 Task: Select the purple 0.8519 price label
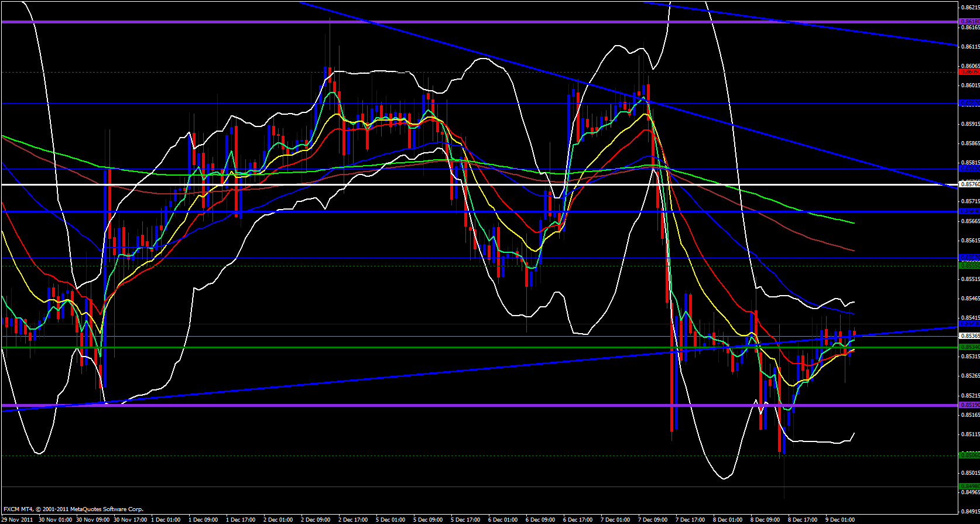tap(969, 405)
